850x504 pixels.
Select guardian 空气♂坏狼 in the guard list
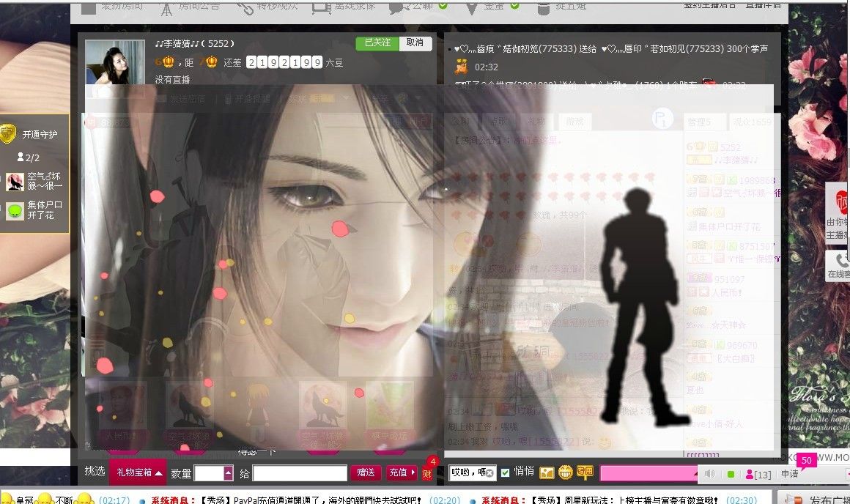(34, 182)
